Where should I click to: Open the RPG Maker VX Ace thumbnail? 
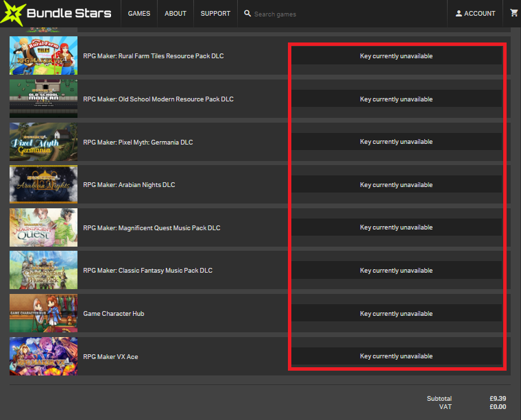(x=43, y=356)
